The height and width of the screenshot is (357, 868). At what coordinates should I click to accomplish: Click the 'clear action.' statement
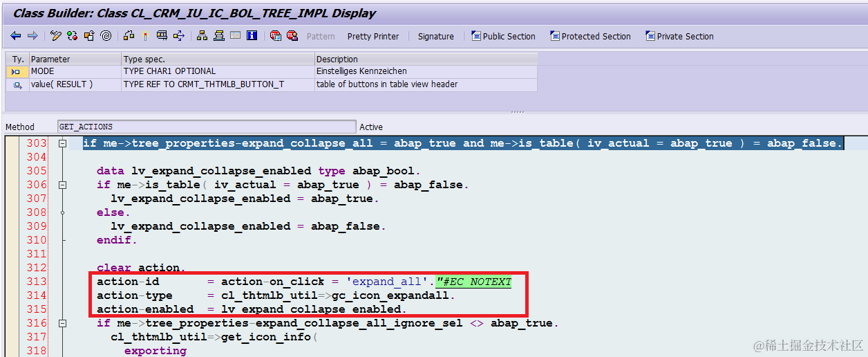142,268
